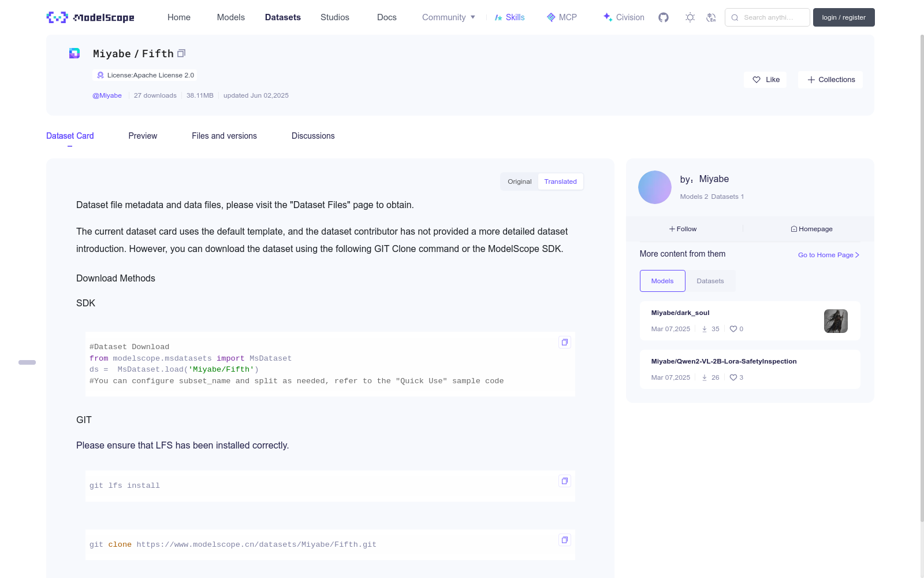
Task: Open the Studios nav item
Action: click(335, 17)
